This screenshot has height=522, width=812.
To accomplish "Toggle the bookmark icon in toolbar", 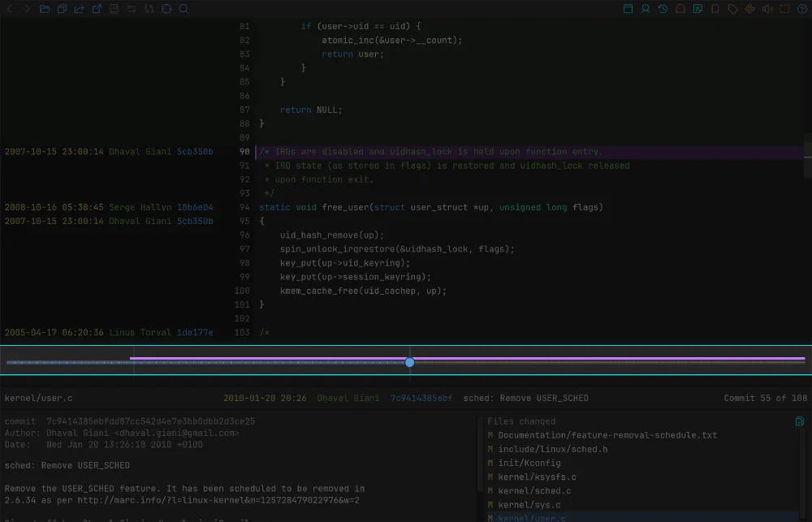I will click(715, 9).
